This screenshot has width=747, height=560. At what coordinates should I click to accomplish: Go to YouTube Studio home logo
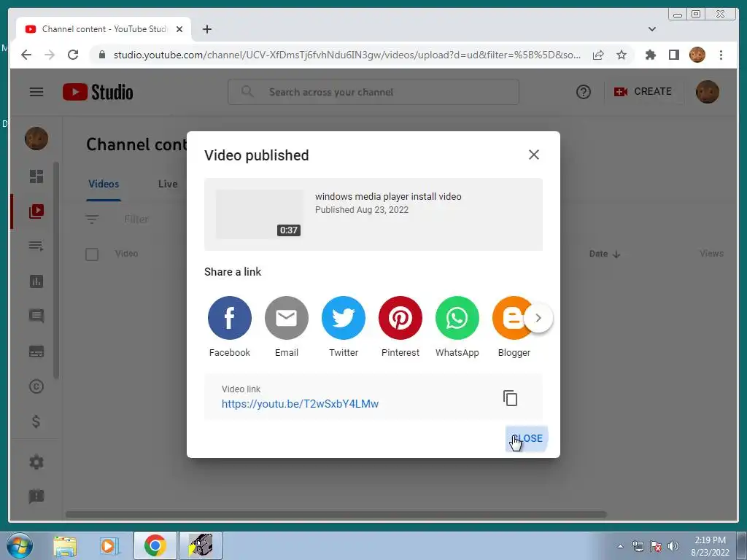point(98,92)
